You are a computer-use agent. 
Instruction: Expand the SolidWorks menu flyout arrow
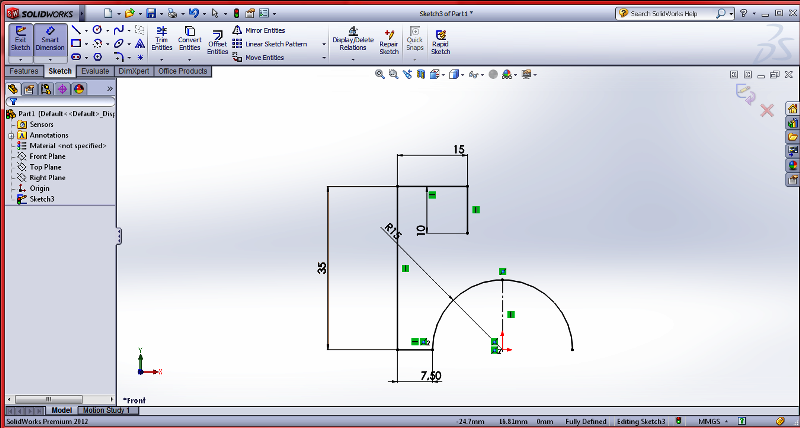click(x=82, y=13)
